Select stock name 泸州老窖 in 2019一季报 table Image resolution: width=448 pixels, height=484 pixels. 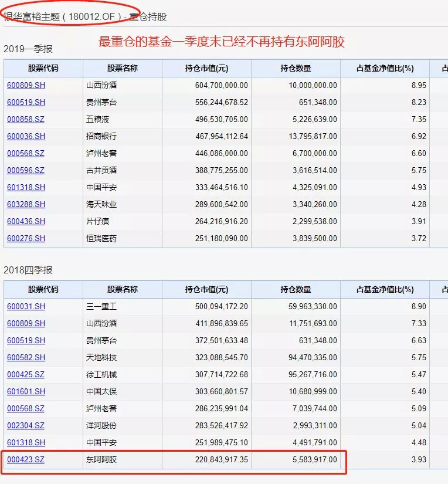(x=101, y=153)
